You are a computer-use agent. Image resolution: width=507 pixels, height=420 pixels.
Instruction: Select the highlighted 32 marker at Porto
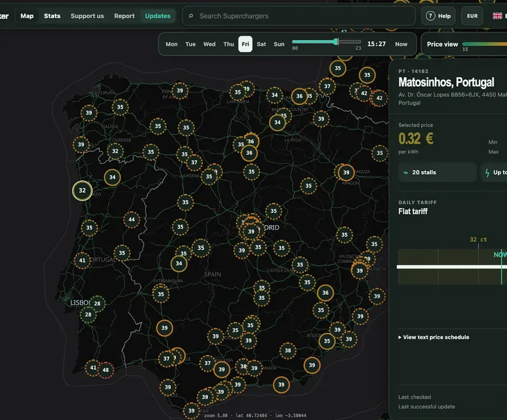pyautogui.click(x=82, y=191)
